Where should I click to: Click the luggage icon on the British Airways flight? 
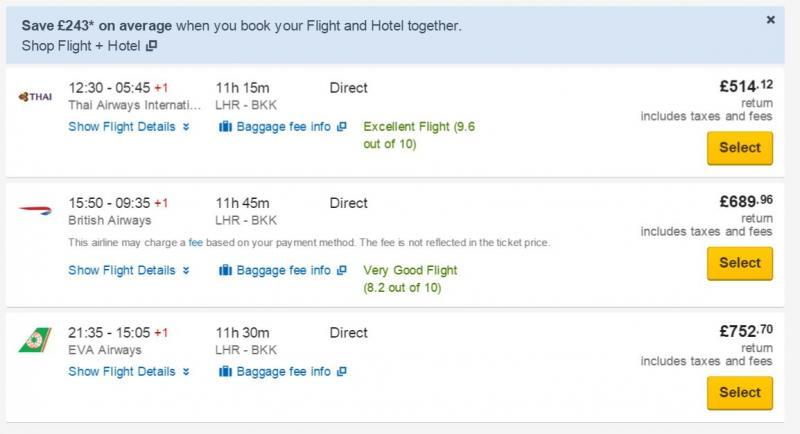[x=224, y=270]
